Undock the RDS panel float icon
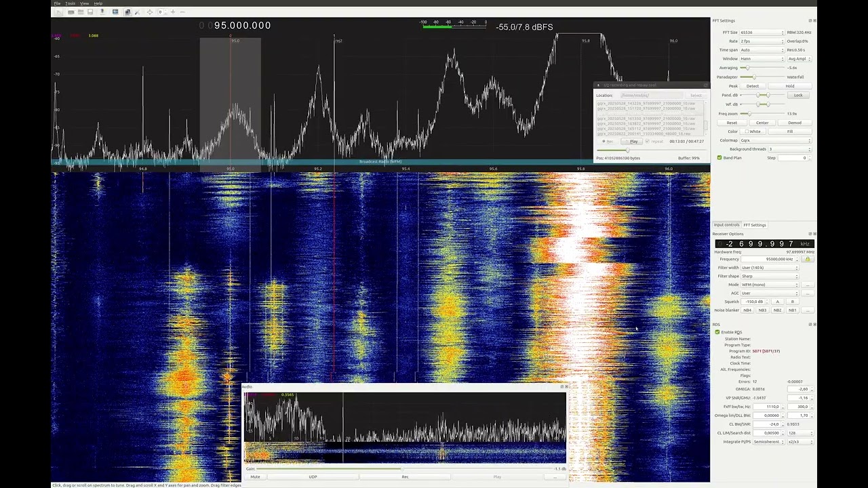Screen dimensions: 868x488 click(x=810, y=325)
